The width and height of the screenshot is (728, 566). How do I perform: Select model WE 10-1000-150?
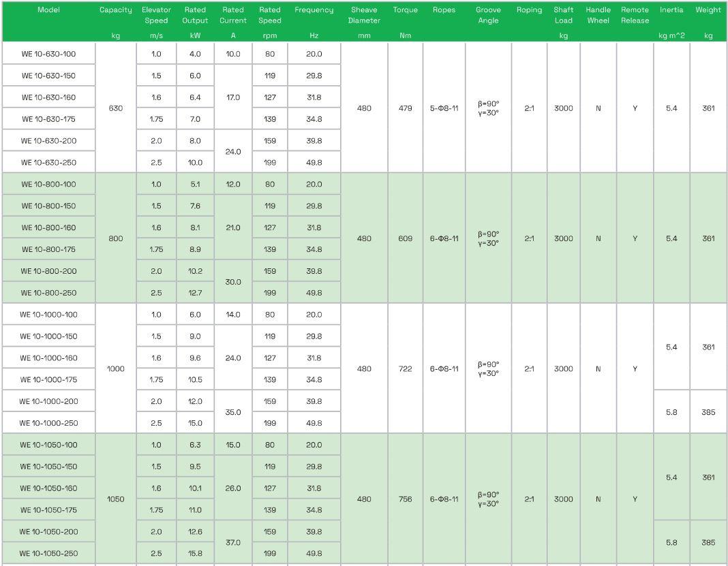tap(48, 336)
